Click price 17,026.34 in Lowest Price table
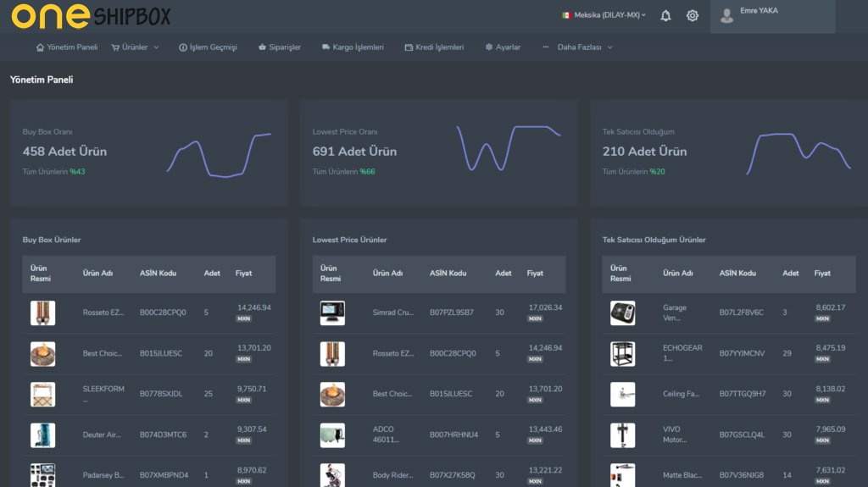The width and height of the screenshot is (868, 487). click(545, 307)
